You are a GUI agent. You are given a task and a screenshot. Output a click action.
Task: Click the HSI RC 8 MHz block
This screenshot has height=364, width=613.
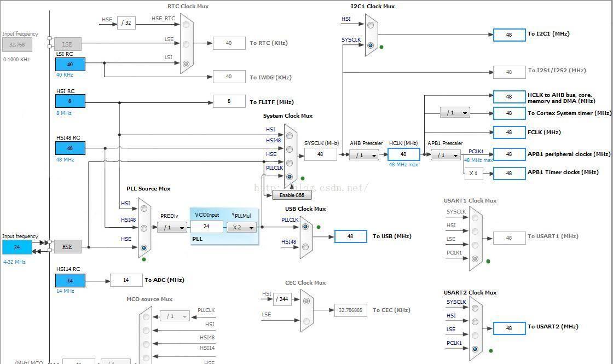[70, 101]
